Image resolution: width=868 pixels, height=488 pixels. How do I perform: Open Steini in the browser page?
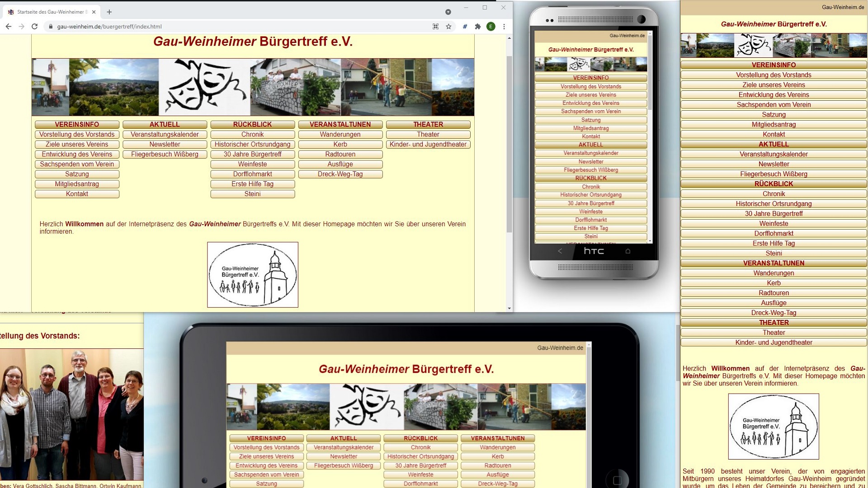pos(252,194)
